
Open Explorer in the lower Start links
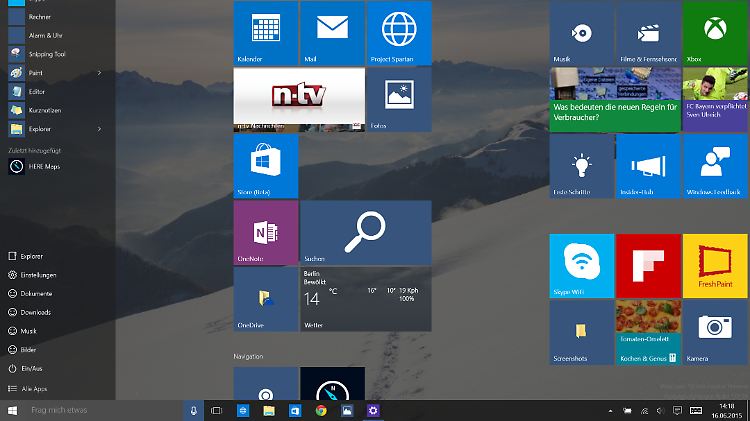(32, 256)
